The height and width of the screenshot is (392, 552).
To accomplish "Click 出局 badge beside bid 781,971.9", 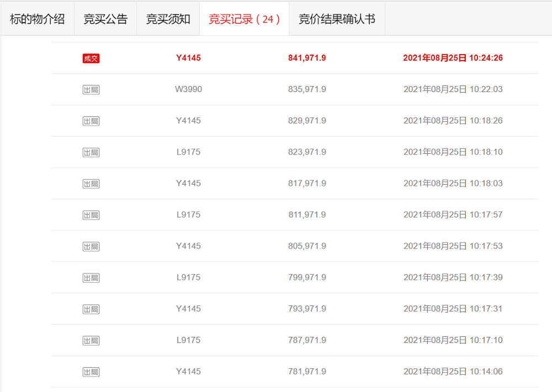I will (x=91, y=372).
